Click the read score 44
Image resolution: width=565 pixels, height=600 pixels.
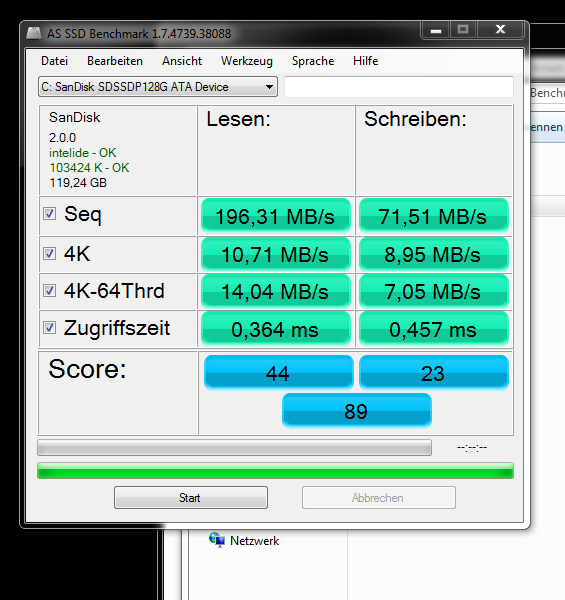[x=278, y=373]
